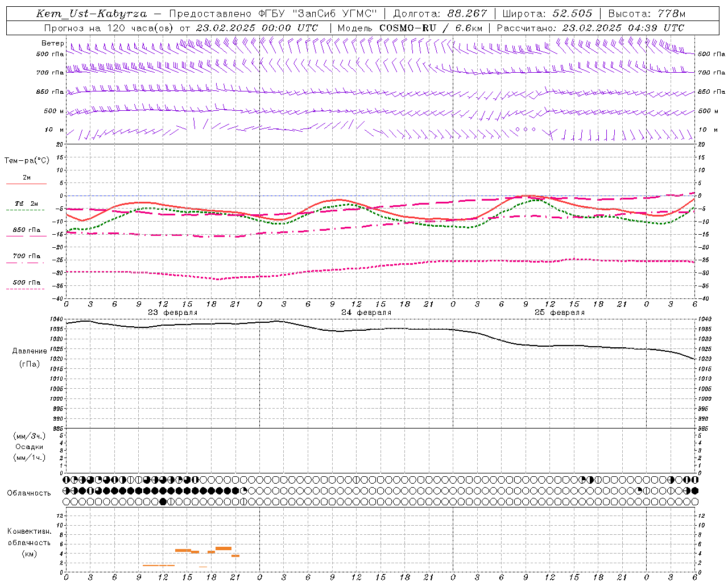
Task: Click the Высота: 778м header value
Action: click(x=647, y=14)
